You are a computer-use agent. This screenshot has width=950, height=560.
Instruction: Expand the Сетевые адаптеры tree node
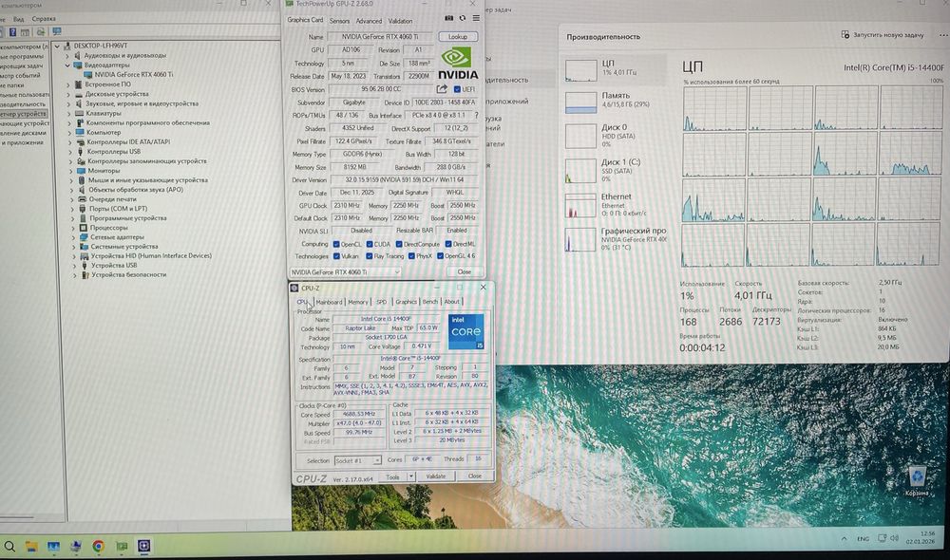tap(74, 237)
